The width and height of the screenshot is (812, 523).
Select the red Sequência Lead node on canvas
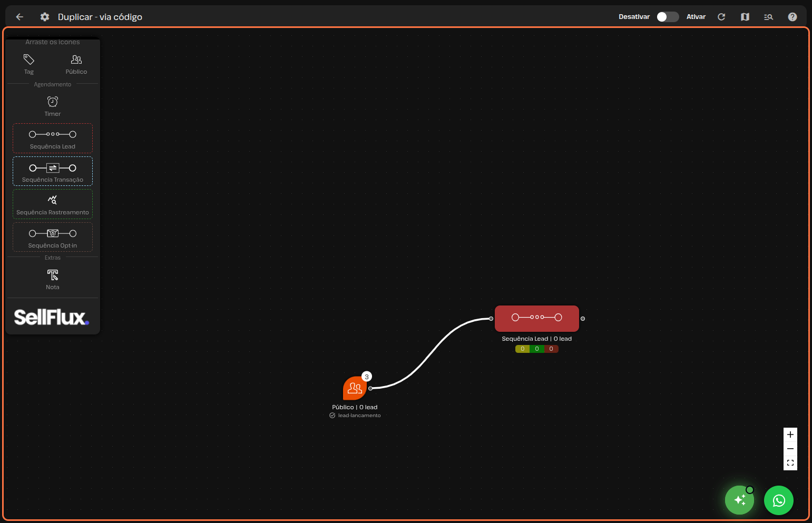[536, 318]
